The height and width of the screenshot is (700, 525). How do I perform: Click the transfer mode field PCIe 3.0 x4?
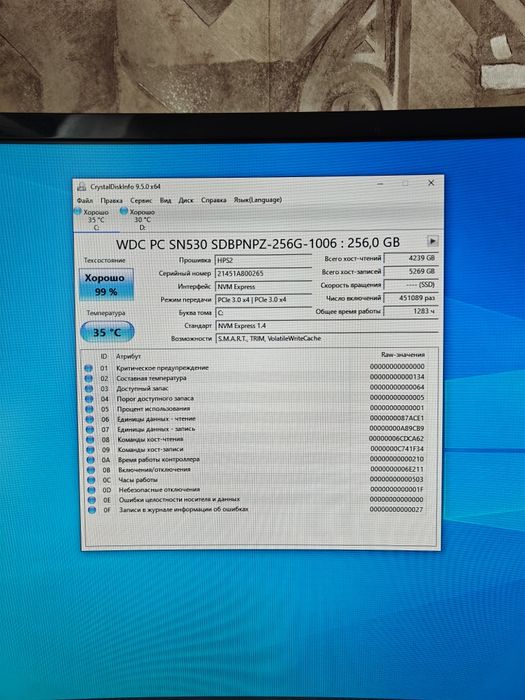tap(263, 300)
